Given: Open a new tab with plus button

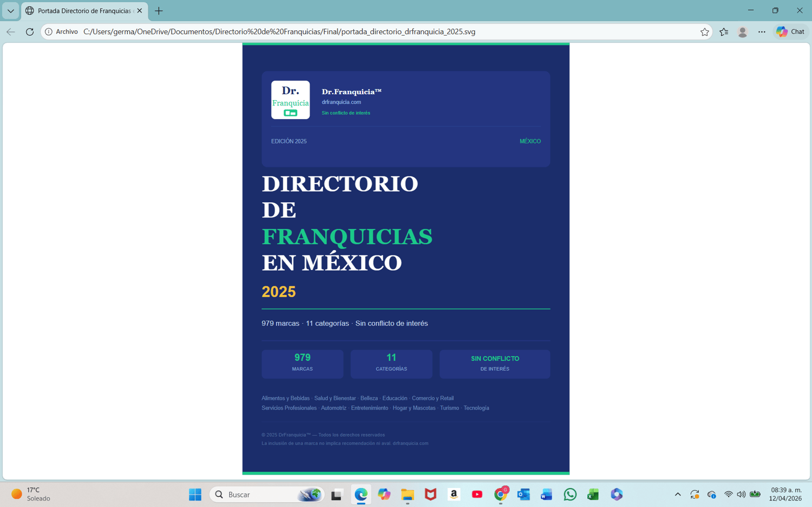Looking at the screenshot, I should click(x=159, y=11).
